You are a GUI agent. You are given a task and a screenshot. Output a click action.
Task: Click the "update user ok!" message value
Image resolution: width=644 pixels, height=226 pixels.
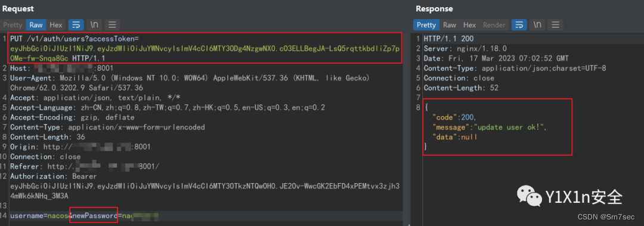(x=510, y=128)
